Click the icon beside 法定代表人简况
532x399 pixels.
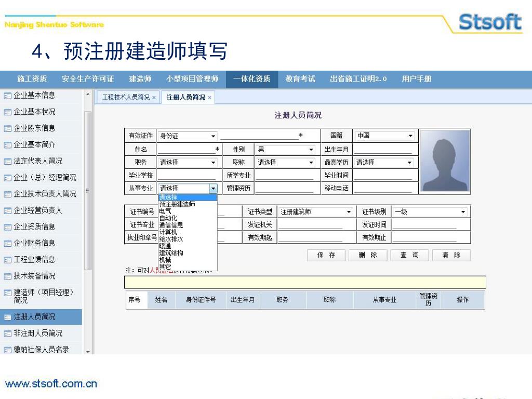pos(8,162)
